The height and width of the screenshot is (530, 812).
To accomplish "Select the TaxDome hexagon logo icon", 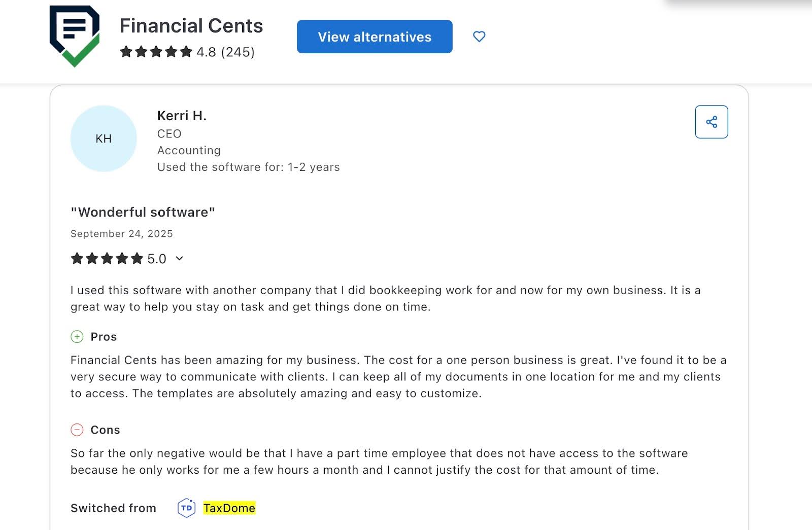I will pos(187,508).
